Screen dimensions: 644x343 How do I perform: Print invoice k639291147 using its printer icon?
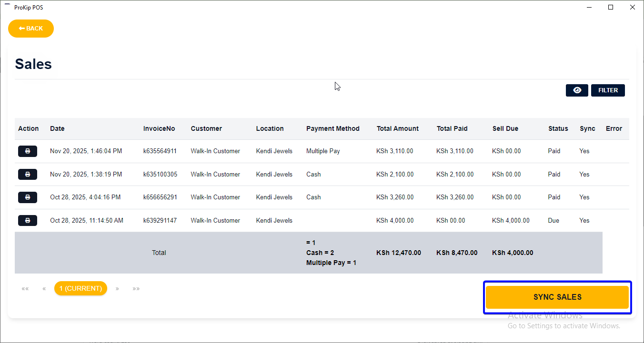pos(28,221)
